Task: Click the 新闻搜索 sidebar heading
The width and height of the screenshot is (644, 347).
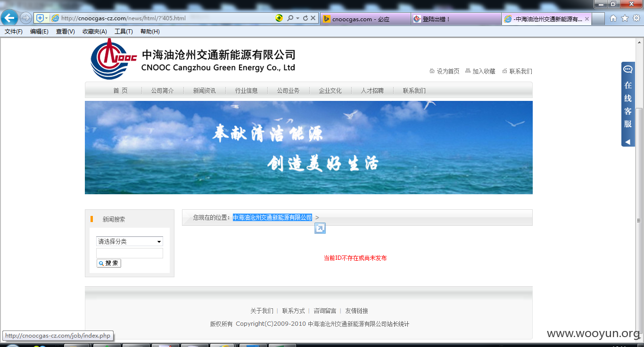Action: pyautogui.click(x=114, y=219)
